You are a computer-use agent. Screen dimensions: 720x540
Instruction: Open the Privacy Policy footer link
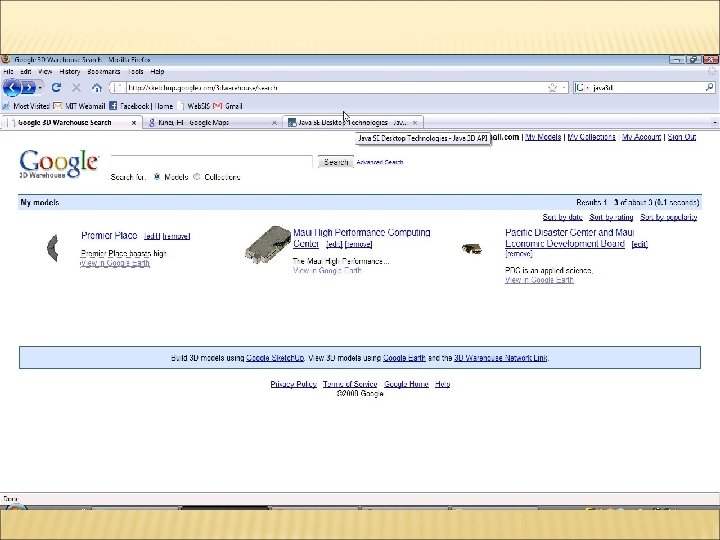pyautogui.click(x=293, y=384)
